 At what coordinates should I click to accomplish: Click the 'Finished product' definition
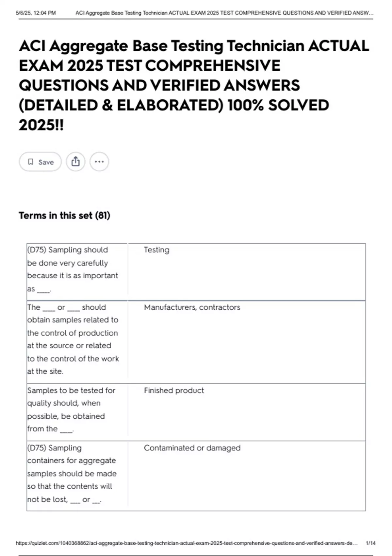tap(174, 391)
